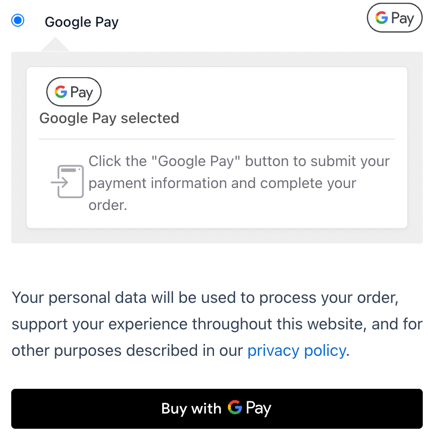Click the divider line below "Google Pay selected"
Viewport: 428px width, 433px height.
tap(217, 139)
